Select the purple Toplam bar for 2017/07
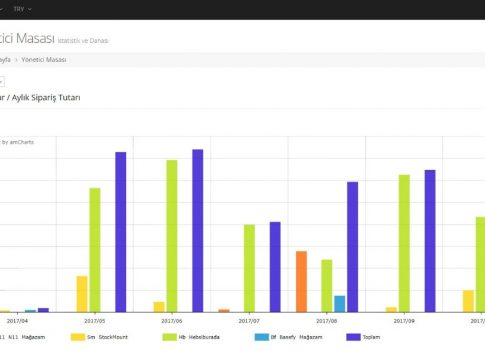This screenshot has width=485, height=360. click(275, 267)
